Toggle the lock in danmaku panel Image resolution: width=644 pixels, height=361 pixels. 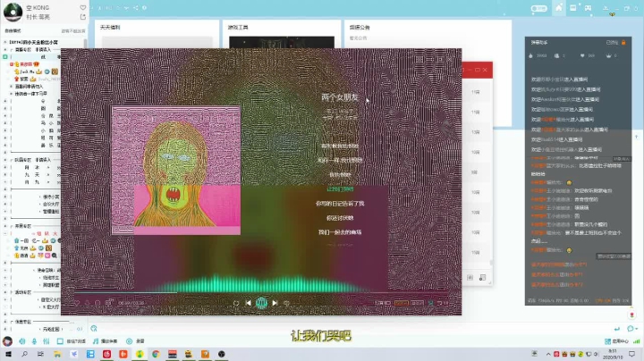pos(623,42)
